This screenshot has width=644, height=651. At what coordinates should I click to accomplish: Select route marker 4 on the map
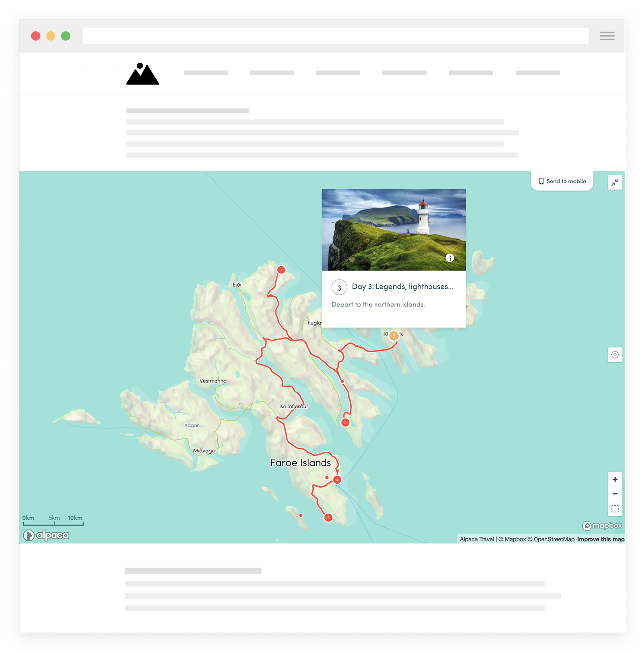pyautogui.click(x=337, y=480)
